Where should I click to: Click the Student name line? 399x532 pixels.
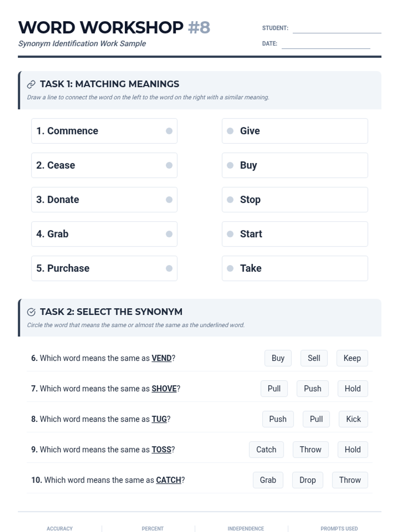tap(337, 29)
